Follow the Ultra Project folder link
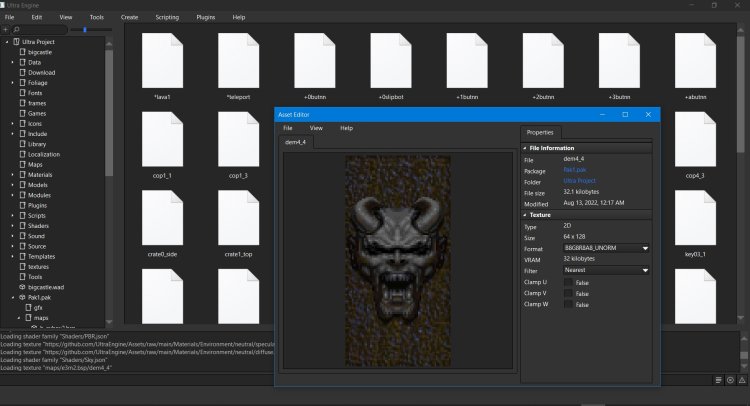750x406 pixels. coord(582,181)
